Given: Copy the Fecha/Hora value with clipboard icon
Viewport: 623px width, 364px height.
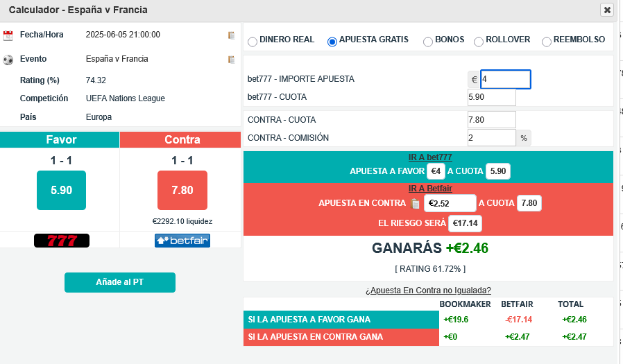Looking at the screenshot, I should click(x=231, y=35).
